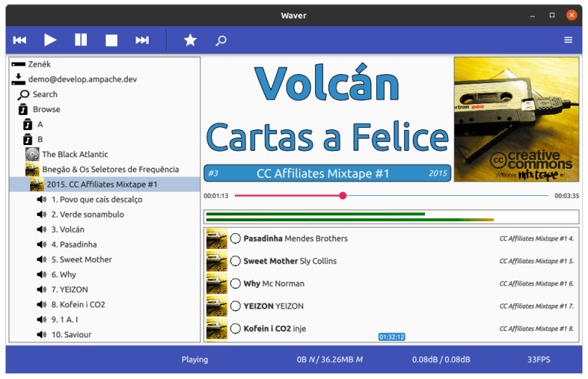Skip to the next track

click(142, 40)
